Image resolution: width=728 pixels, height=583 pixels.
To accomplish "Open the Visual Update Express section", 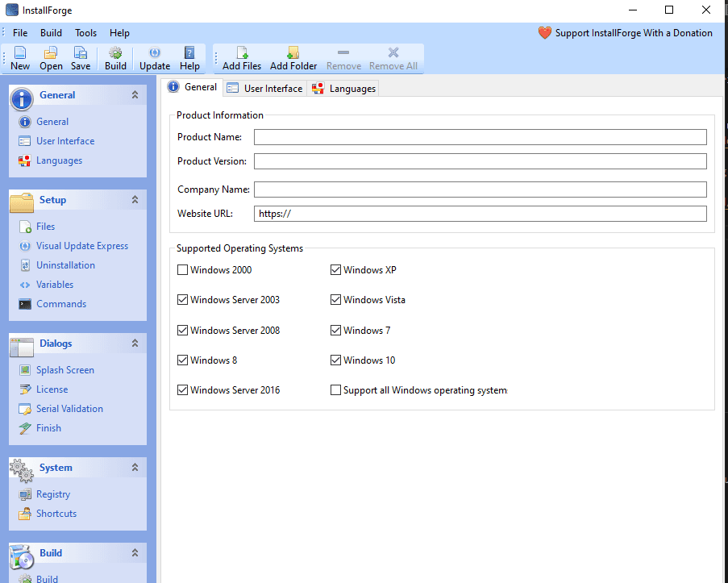I will tap(81, 245).
